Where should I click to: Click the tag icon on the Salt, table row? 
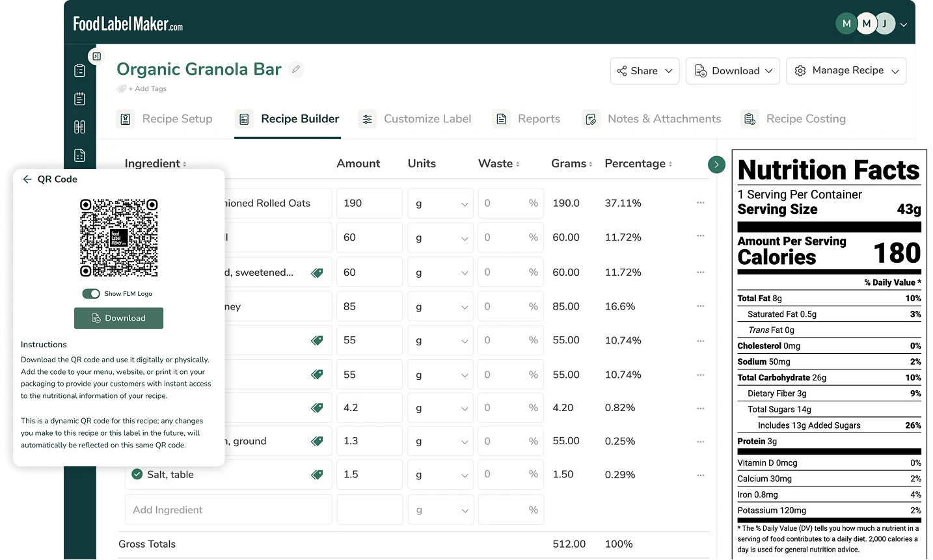[x=317, y=475]
